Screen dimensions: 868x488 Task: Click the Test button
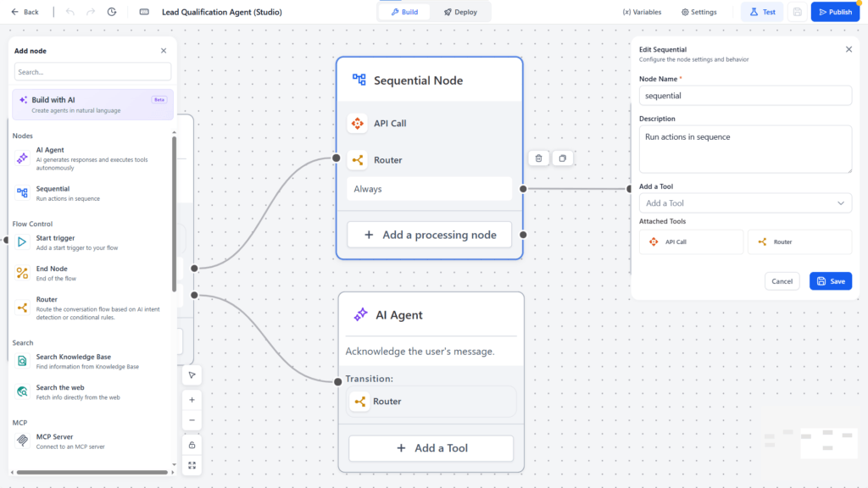[762, 12]
